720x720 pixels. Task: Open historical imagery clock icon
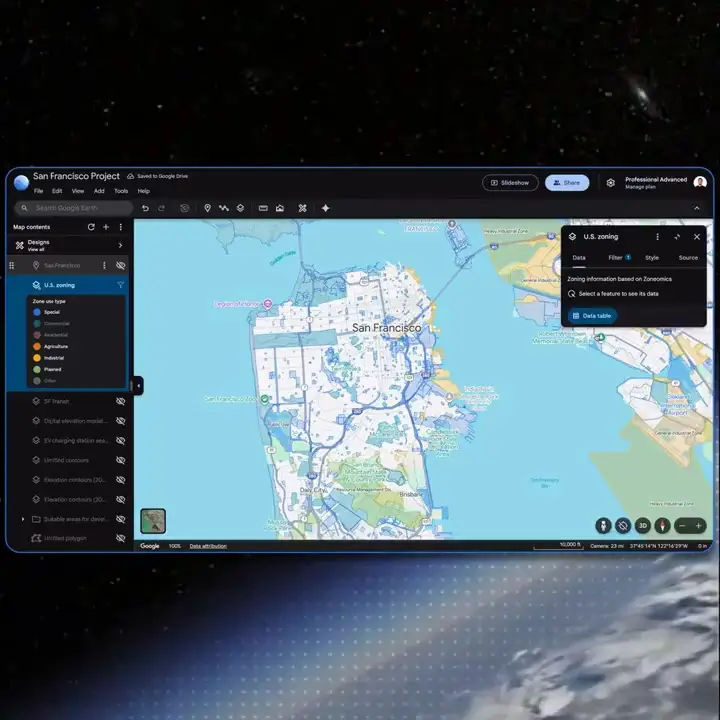[x=185, y=208]
